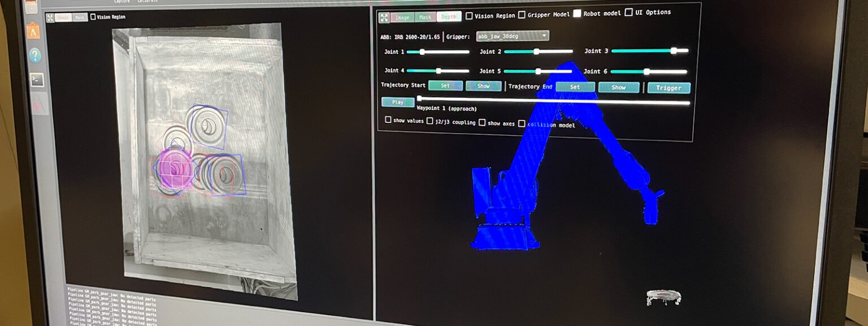Click the pan icon on the left image panel
The width and height of the screenshot is (868, 326).
click(50, 18)
